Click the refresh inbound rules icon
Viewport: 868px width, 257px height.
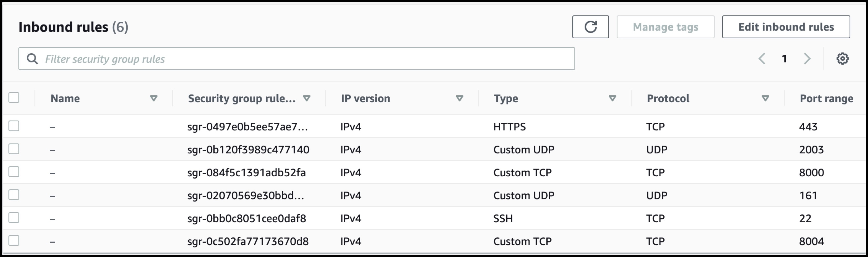(590, 27)
